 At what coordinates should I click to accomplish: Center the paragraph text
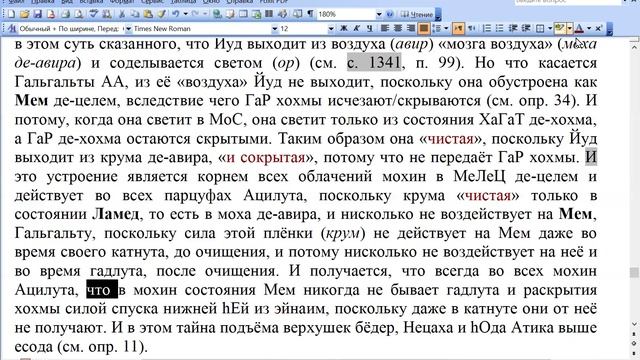coord(397,28)
